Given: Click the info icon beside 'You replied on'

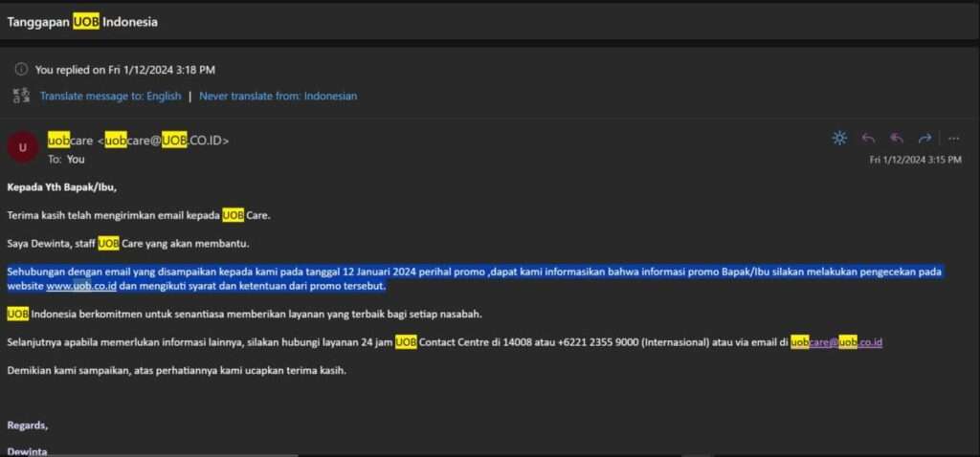Looking at the screenshot, I should pos(21,70).
